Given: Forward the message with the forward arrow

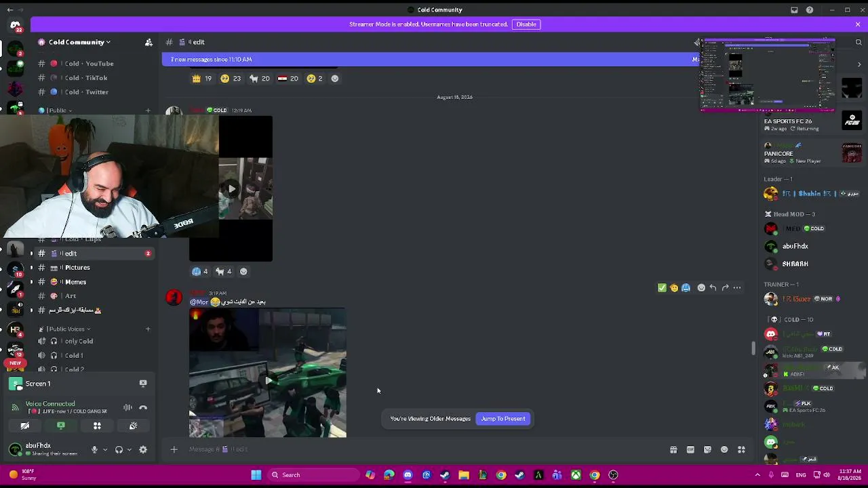Looking at the screenshot, I should coord(725,288).
